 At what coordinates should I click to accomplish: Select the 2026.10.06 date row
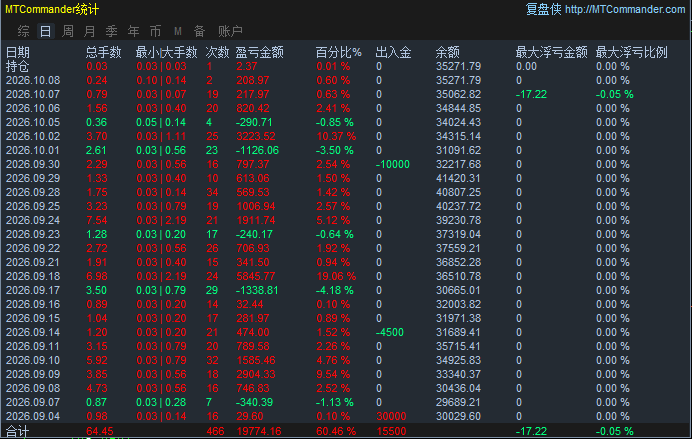tap(33, 109)
